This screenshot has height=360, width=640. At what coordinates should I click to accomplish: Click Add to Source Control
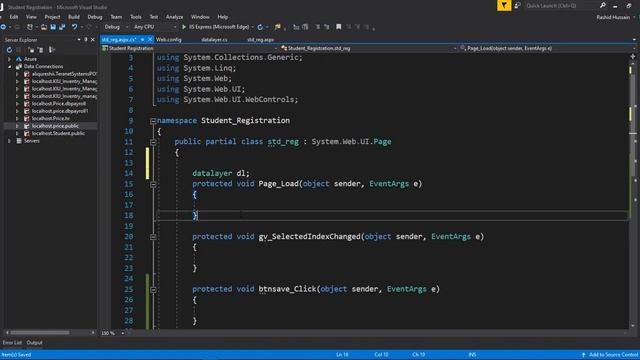(x=610, y=355)
